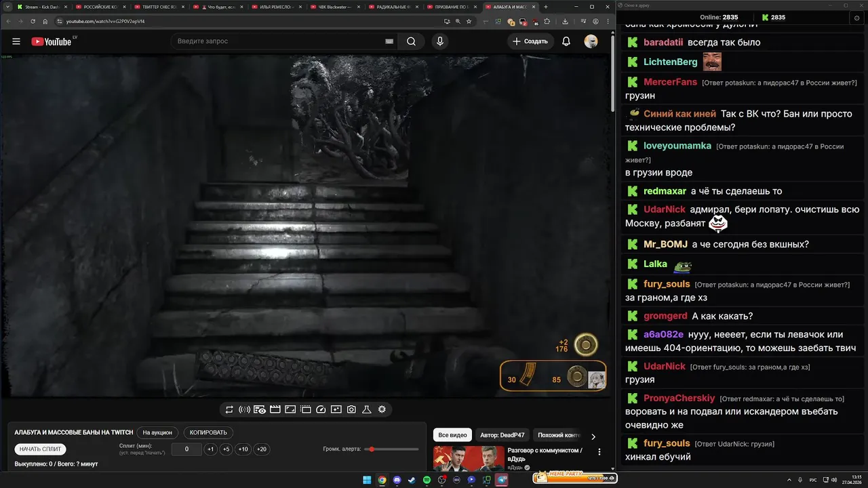The width and height of the screenshot is (868, 488).
Task: Open Spotify from the taskbar
Action: (x=427, y=480)
